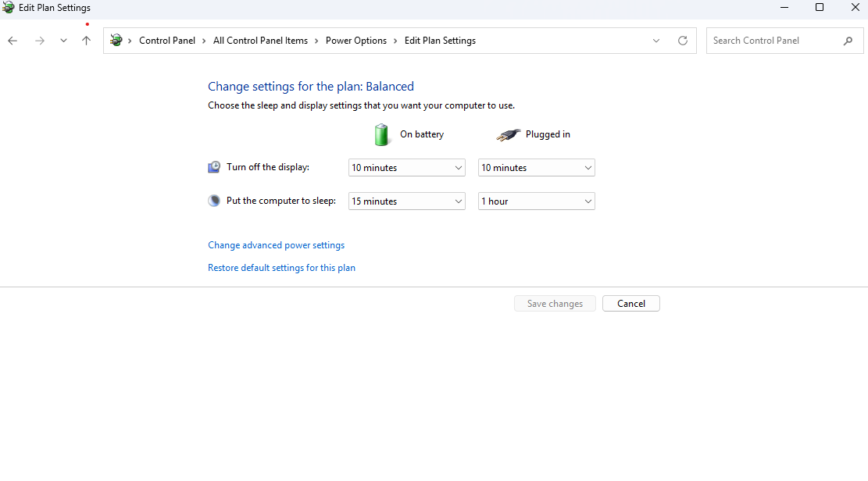Image resolution: width=868 pixels, height=481 pixels.
Task: Click the Control Panel address bar icon
Action: point(116,41)
